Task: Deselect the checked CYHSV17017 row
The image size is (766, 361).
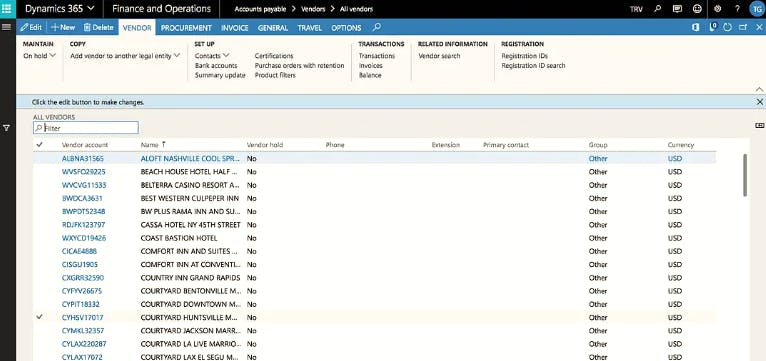Action: click(x=40, y=317)
